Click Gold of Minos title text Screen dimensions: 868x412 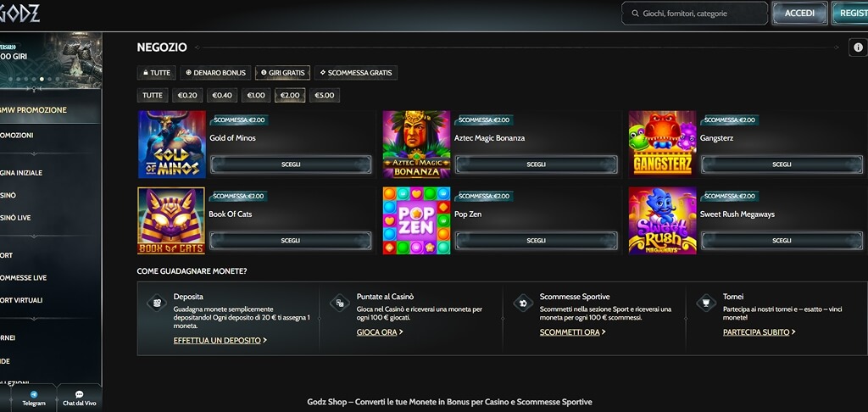click(x=232, y=138)
